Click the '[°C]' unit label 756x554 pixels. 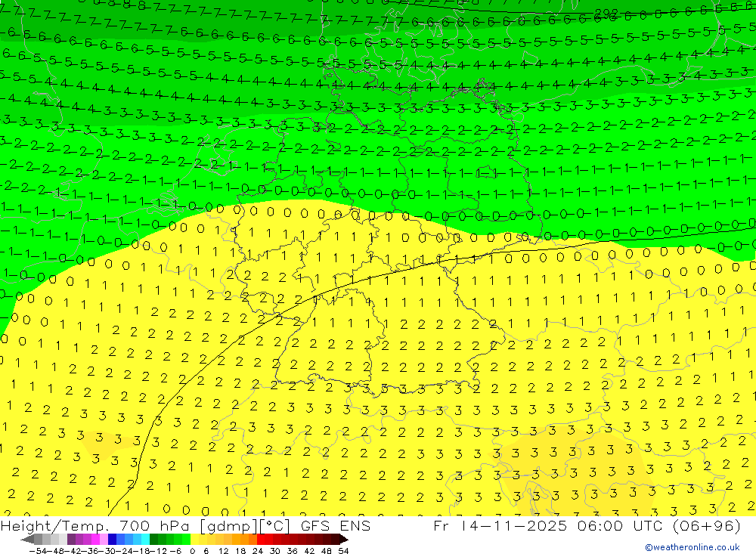274,526
